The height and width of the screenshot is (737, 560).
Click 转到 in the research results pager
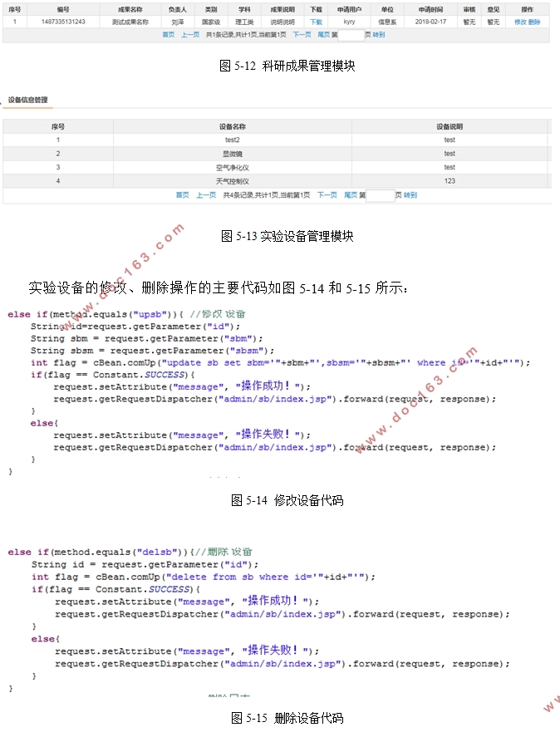(x=379, y=35)
